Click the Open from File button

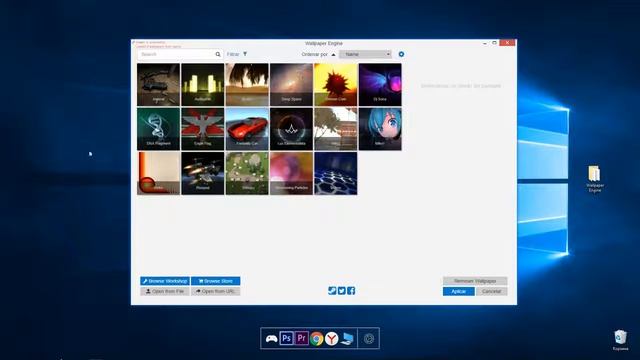coord(165,291)
